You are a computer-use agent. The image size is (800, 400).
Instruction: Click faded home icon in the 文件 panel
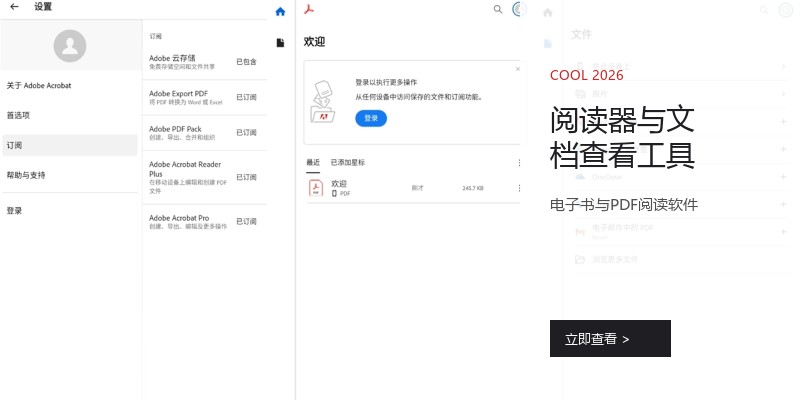click(x=548, y=13)
